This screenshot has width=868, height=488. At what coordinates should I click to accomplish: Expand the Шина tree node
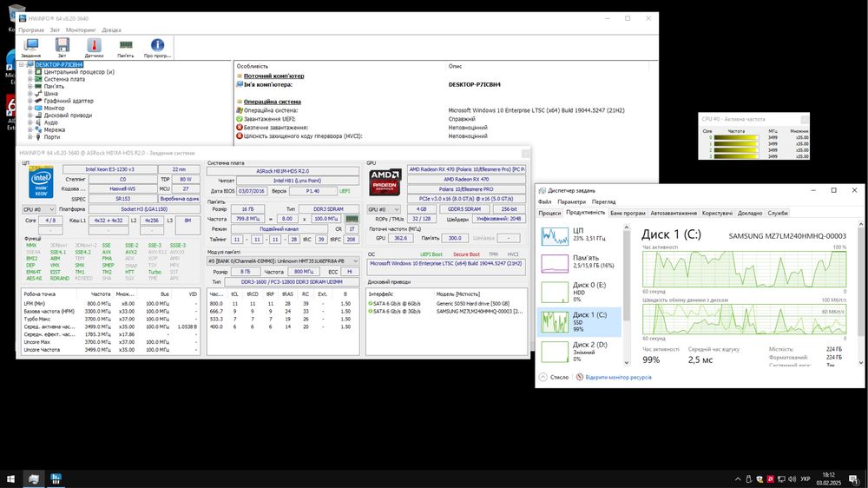(30, 94)
